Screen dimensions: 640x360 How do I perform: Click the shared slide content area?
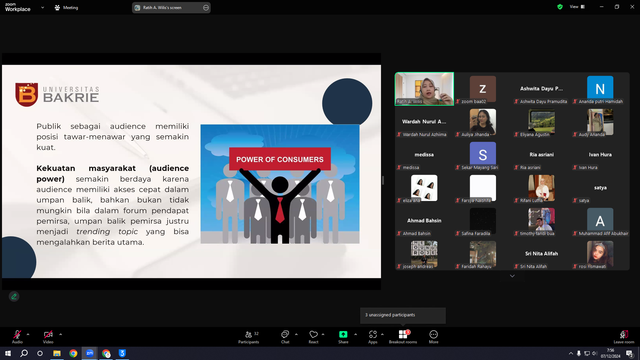[191, 171]
